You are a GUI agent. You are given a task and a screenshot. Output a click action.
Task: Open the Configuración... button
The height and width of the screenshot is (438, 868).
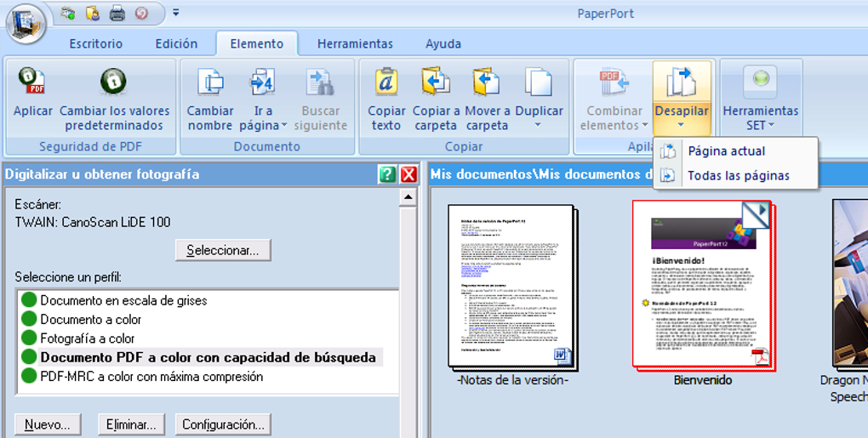tap(223, 424)
